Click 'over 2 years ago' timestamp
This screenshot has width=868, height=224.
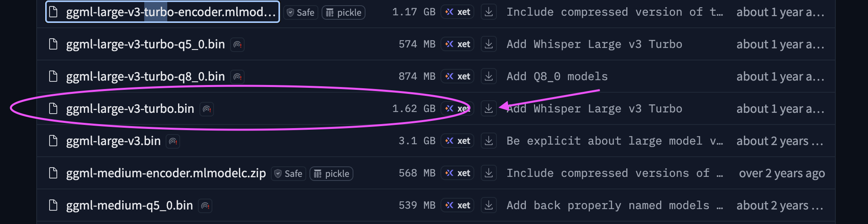tap(781, 173)
